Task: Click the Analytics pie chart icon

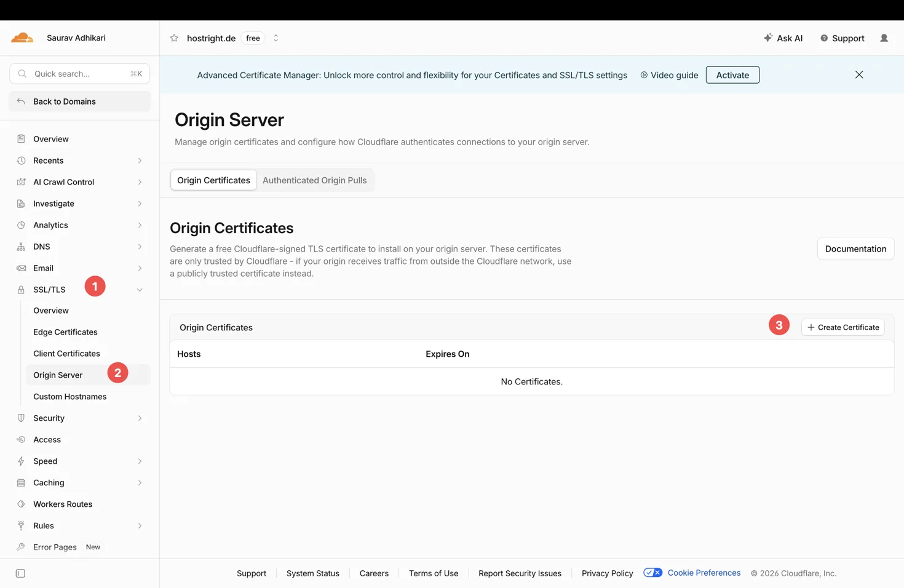Action: 21,225
